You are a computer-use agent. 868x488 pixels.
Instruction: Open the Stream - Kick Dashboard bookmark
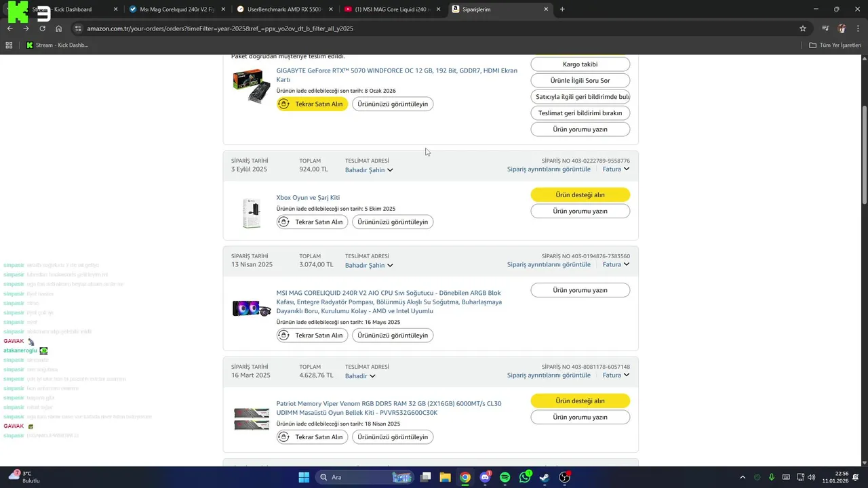(x=57, y=45)
